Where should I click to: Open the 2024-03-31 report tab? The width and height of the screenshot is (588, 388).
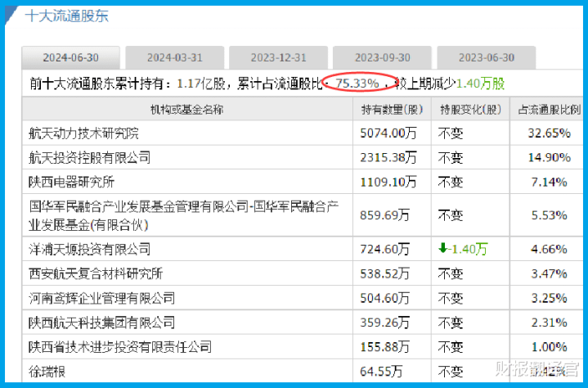tap(175, 57)
